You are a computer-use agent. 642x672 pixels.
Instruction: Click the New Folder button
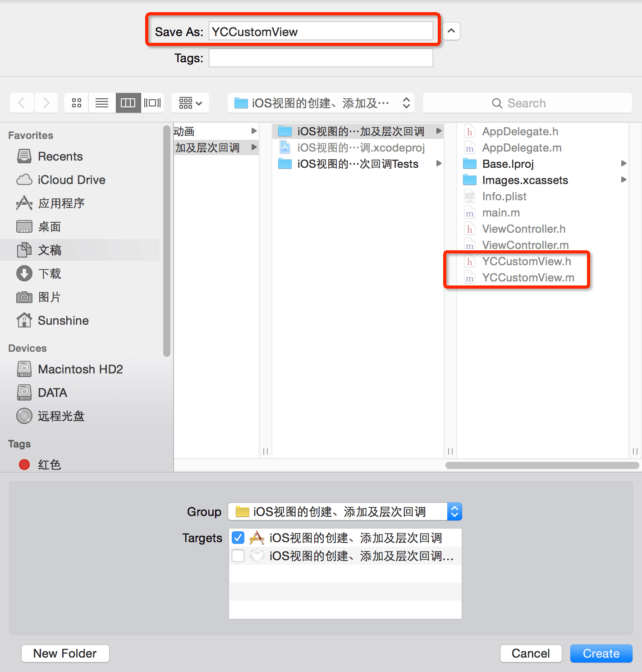click(65, 653)
